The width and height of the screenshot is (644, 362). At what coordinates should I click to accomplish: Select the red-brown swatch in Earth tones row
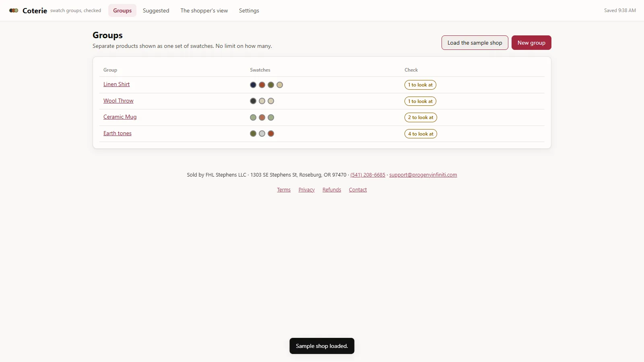click(271, 134)
